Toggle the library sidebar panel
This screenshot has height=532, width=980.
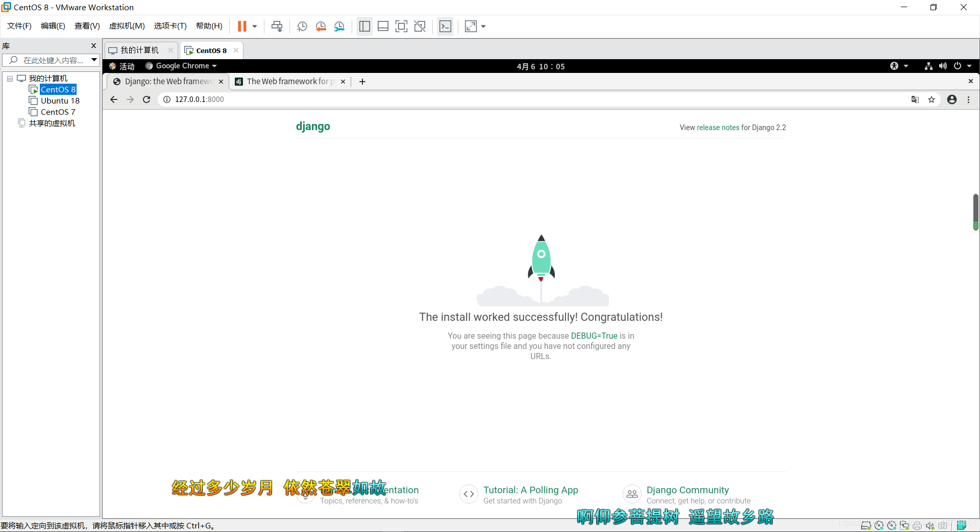(364, 26)
